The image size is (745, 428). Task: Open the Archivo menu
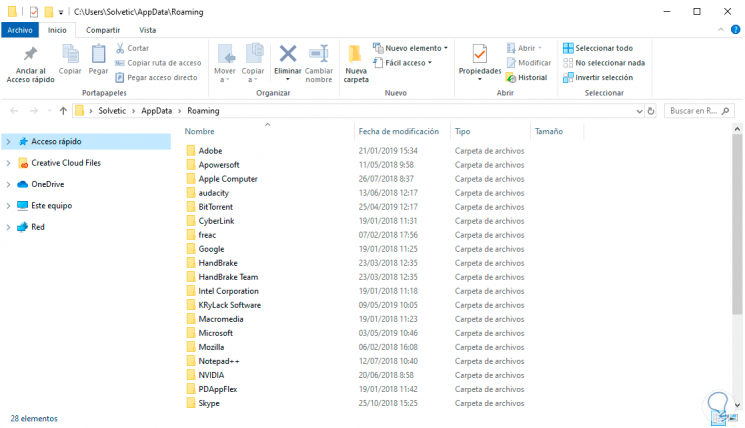point(20,30)
